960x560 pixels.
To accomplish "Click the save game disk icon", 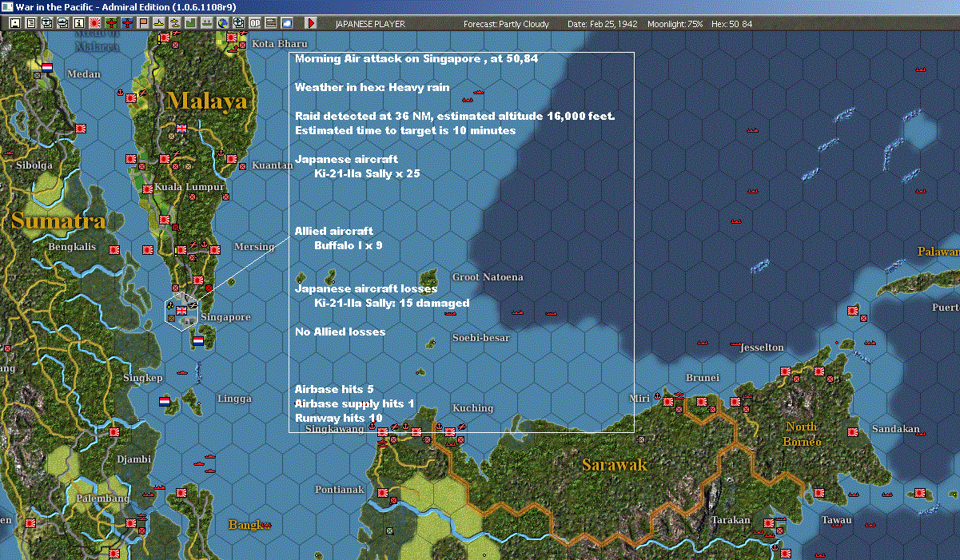I will (15, 23).
